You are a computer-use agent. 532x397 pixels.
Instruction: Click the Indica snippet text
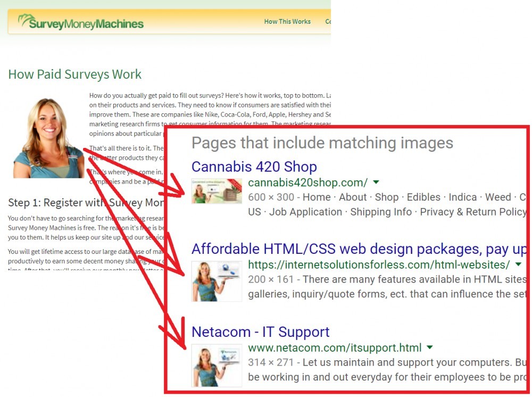tap(463, 197)
